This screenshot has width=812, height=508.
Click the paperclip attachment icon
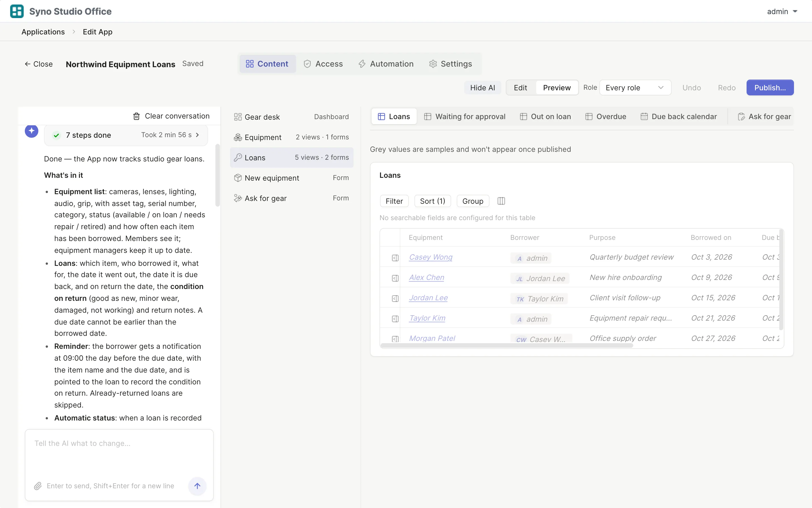[38, 486]
